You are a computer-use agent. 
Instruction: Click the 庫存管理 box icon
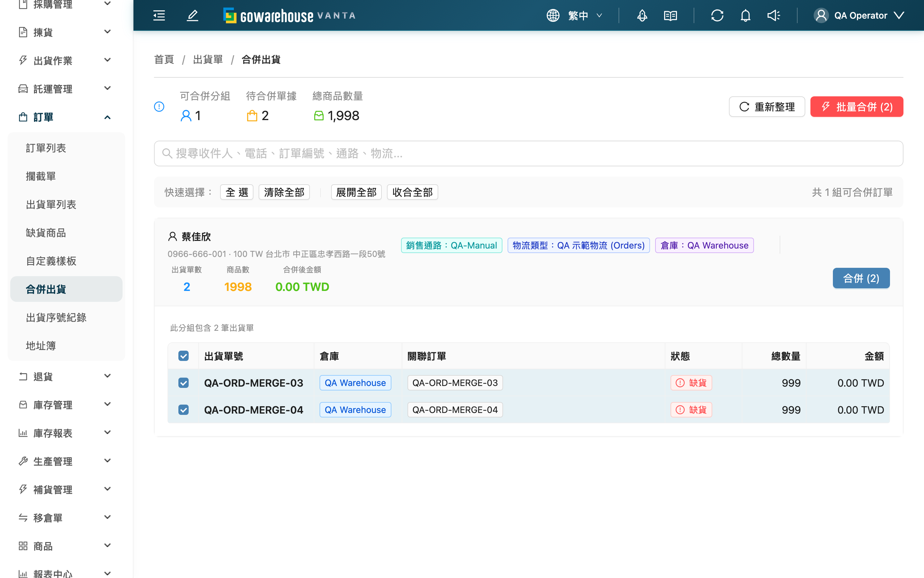(x=23, y=405)
